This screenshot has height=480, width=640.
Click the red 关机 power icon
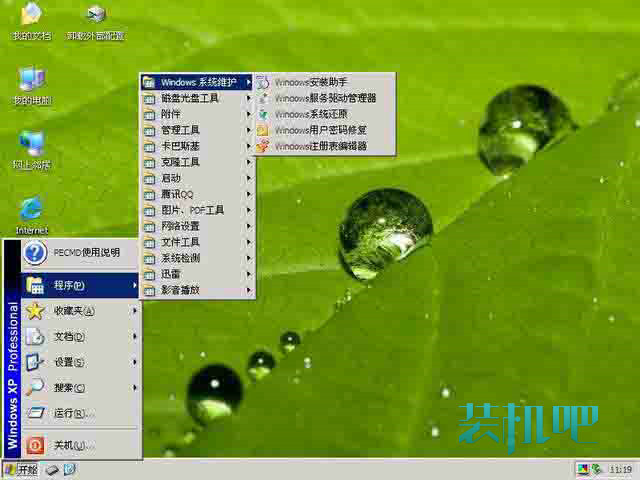click(35, 445)
